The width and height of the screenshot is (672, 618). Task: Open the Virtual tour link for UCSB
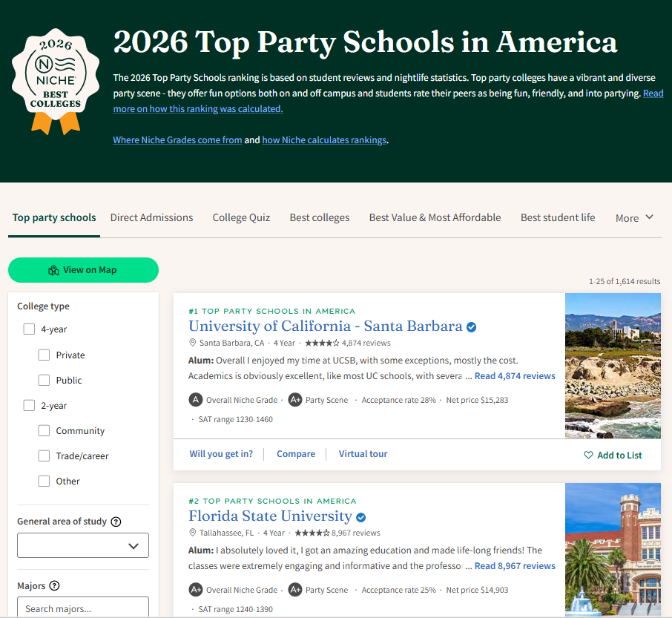pyautogui.click(x=363, y=454)
